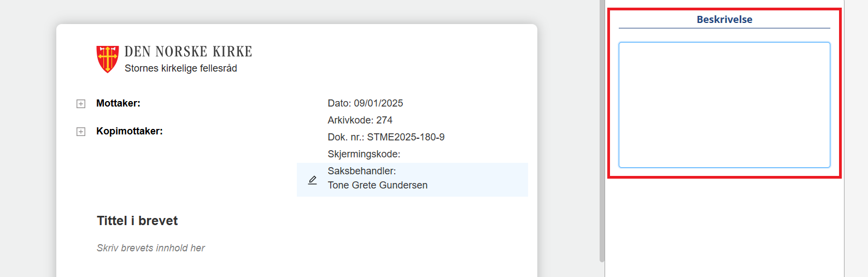Click the Den Norske Kirke crest logo
868x277 pixels.
(108, 59)
